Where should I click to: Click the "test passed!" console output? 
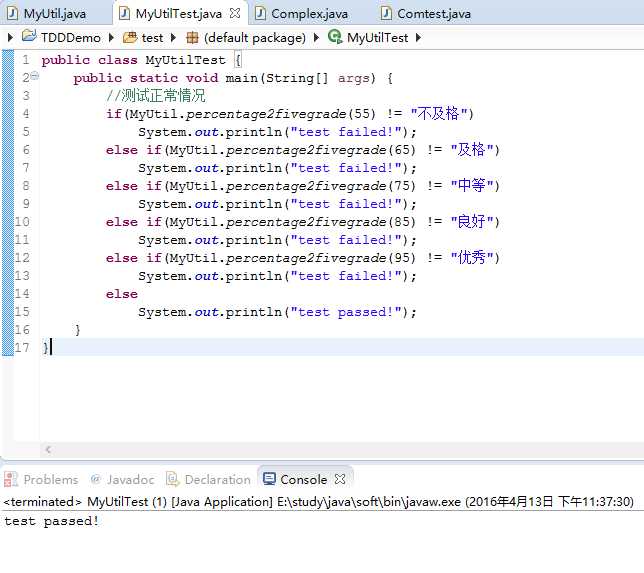click(x=51, y=521)
